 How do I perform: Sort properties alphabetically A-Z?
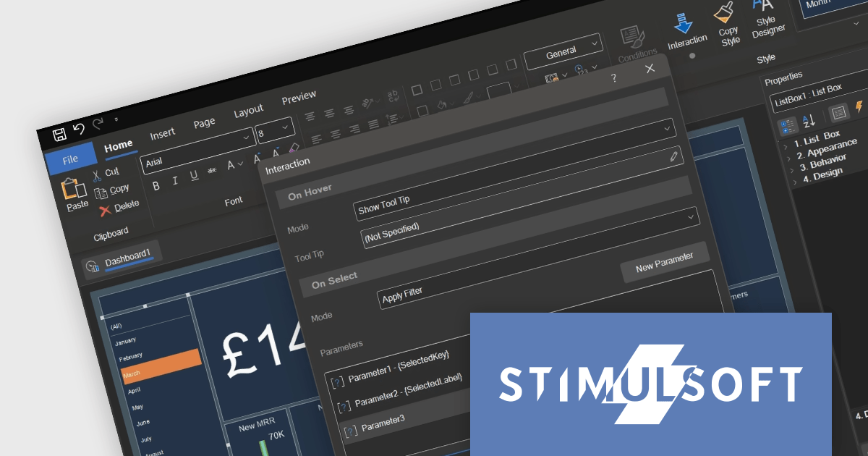(x=809, y=120)
